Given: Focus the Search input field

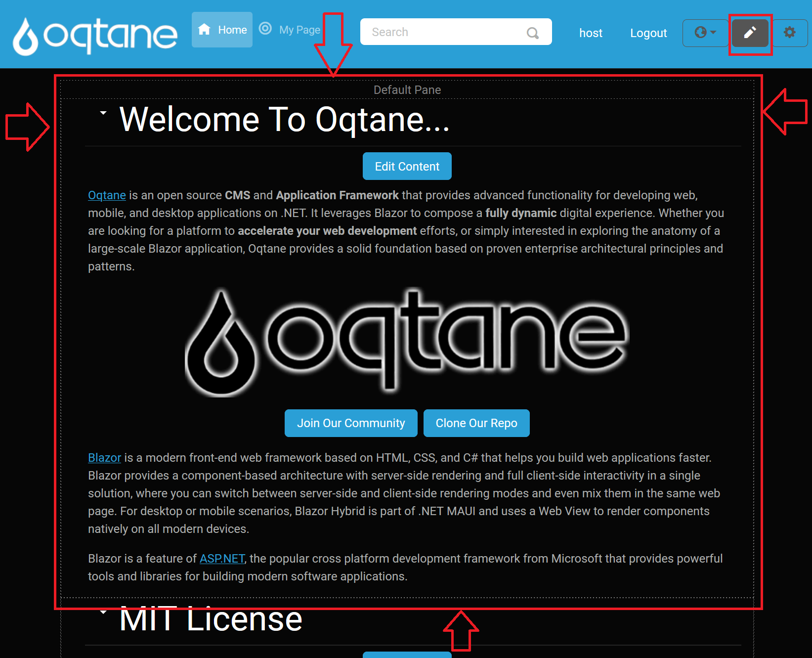Looking at the screenshot, I should point(456,32).
